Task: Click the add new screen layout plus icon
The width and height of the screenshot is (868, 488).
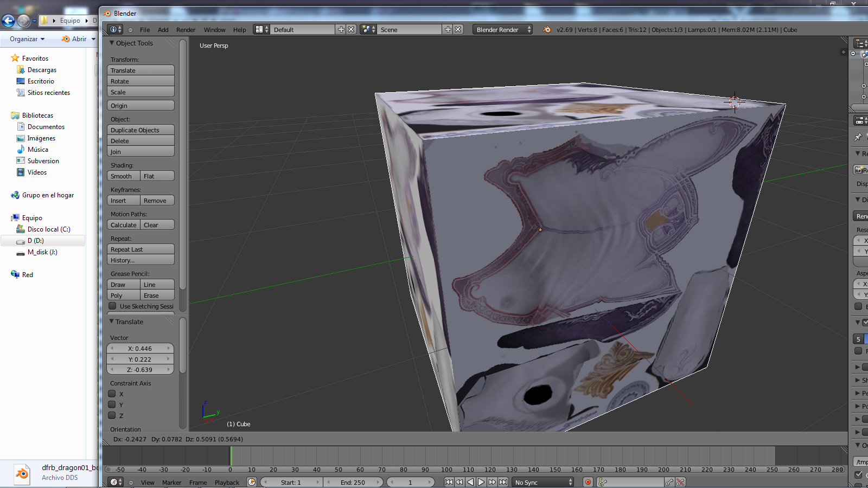Action: (x=341, y=29)
